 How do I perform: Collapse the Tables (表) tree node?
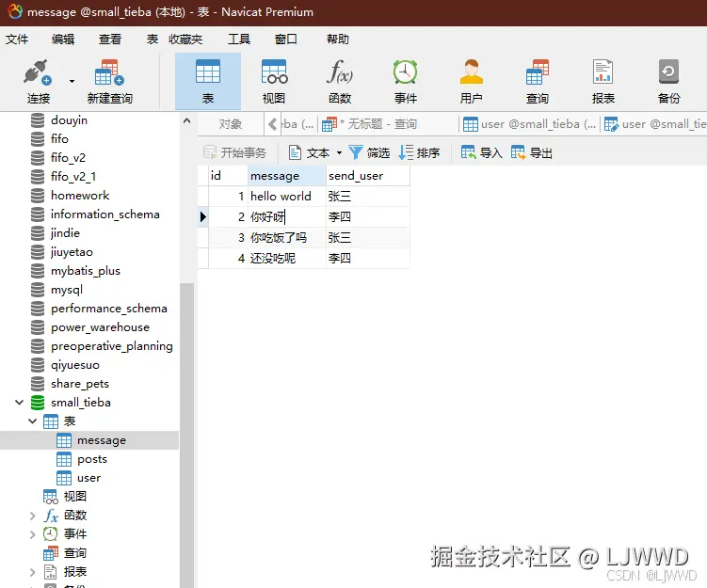pos(32,421)
